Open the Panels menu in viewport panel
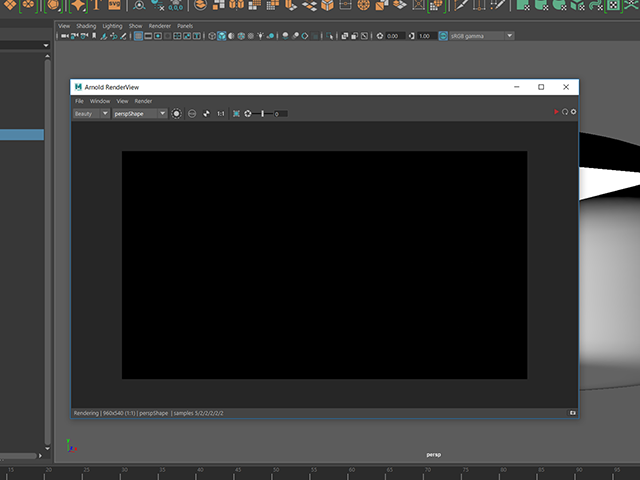 185,26
